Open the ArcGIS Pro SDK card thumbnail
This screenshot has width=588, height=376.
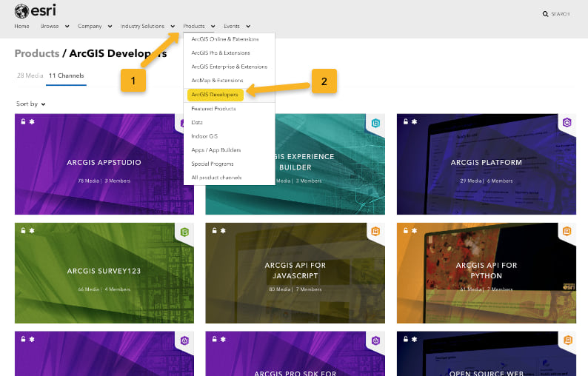(295, 354)
